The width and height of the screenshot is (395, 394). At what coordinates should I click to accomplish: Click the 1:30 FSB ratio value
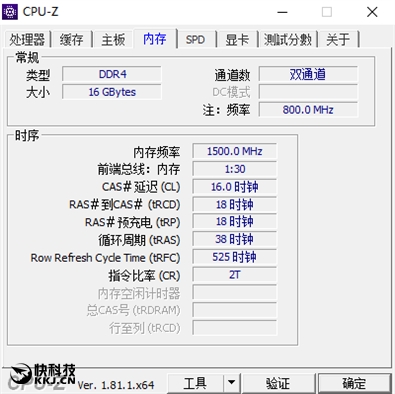pyautogui.click(x=234, y=169)
